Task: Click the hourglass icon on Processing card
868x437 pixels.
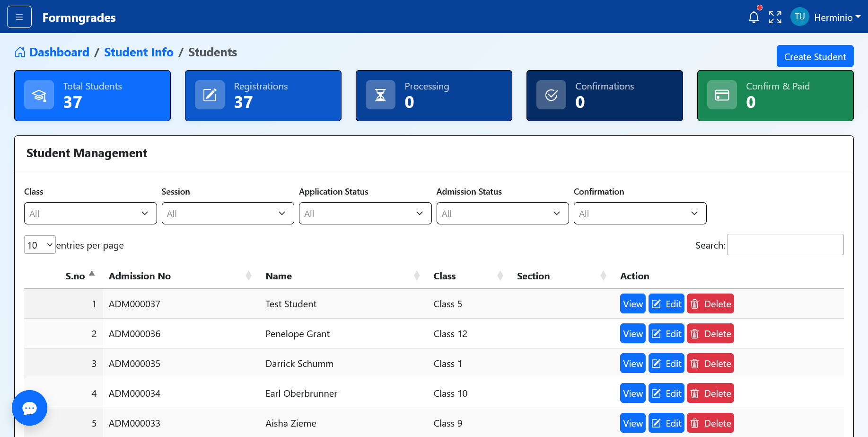Action: pos(381,95)
